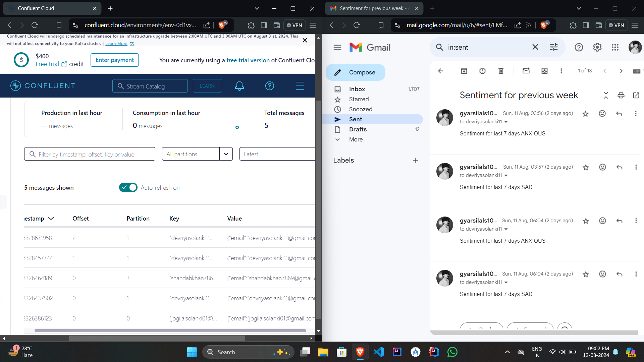Screen dimensions: 644x362
Task: Disable the Auto-refresh toggle
Action: tap(128, 187)
